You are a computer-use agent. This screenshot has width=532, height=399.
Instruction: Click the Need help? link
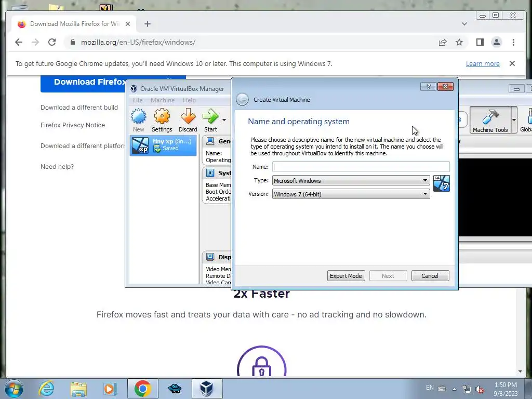click(57, 167)
